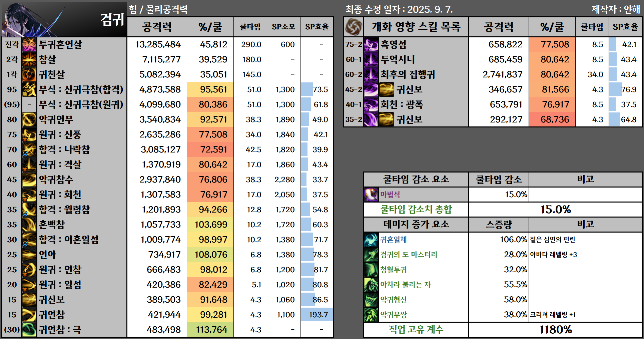Click the 아바타 레벨링 +3 note
The image size is (644, 339).
pyautogui.click(x=554, y=255)
